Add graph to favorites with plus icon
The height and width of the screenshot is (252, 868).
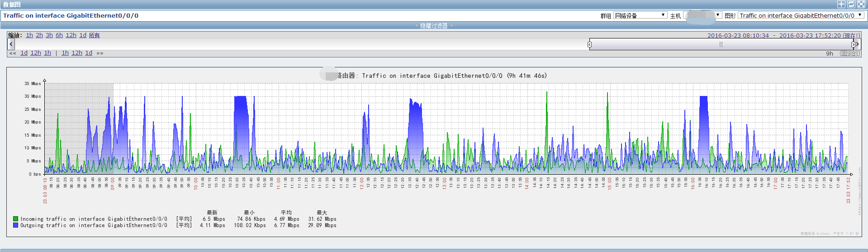[841, 4]
